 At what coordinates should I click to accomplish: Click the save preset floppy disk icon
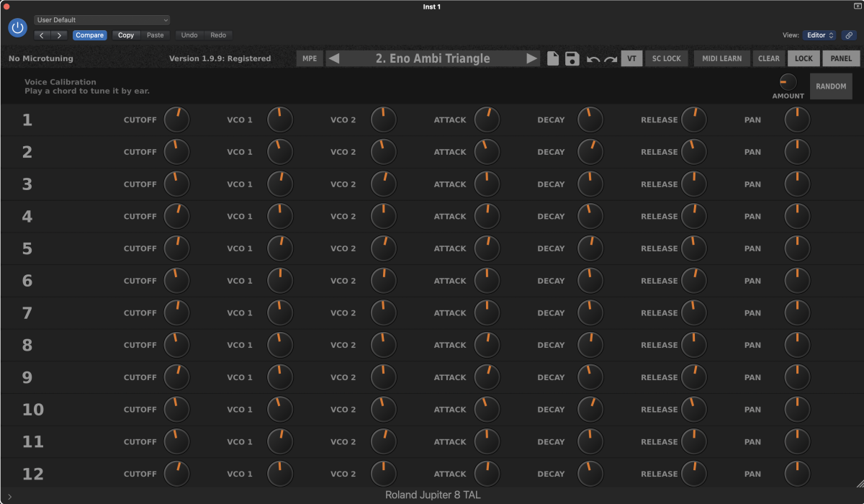[572, 59]
